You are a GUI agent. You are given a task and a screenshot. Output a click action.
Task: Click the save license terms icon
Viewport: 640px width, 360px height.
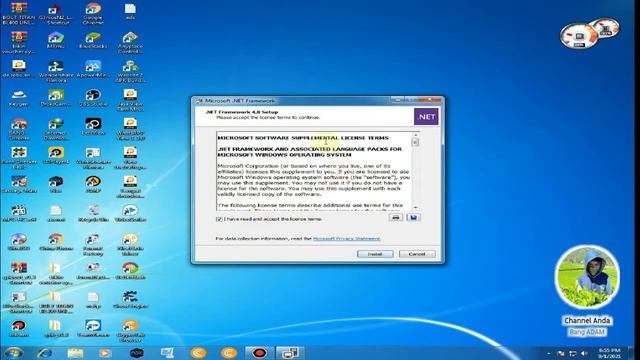click(413, 218)
